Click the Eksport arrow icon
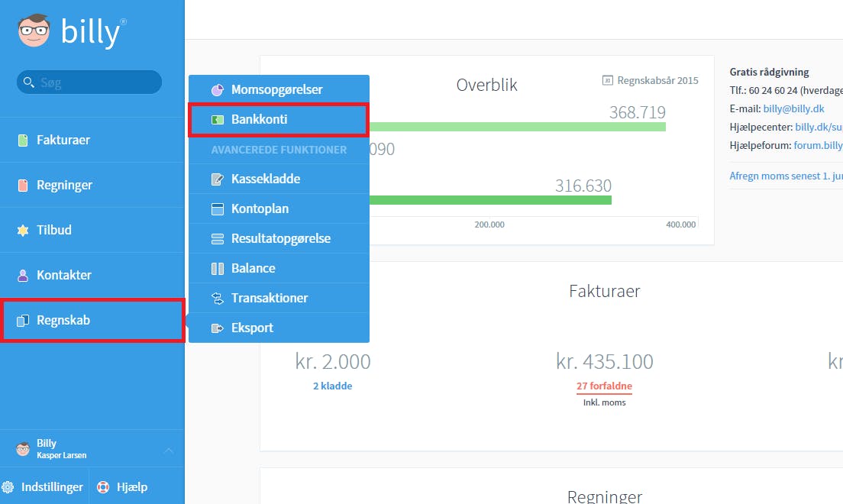Image resolution: width=843 pixels, height=504 pixels. (217, 328)
